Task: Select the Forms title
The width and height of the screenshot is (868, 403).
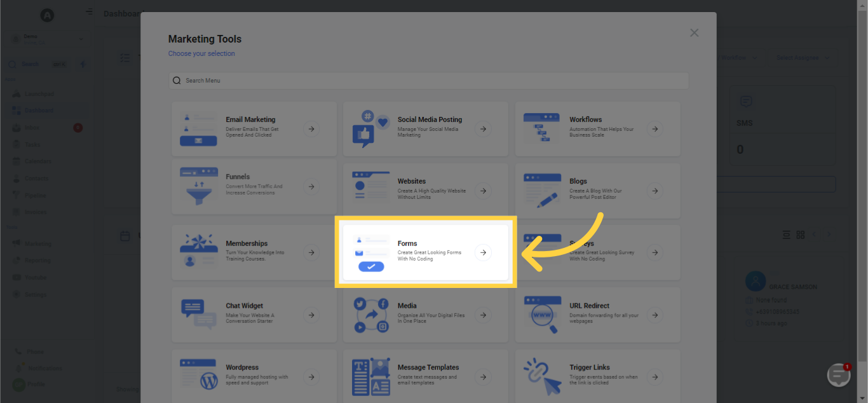Action: click(407, 243)
